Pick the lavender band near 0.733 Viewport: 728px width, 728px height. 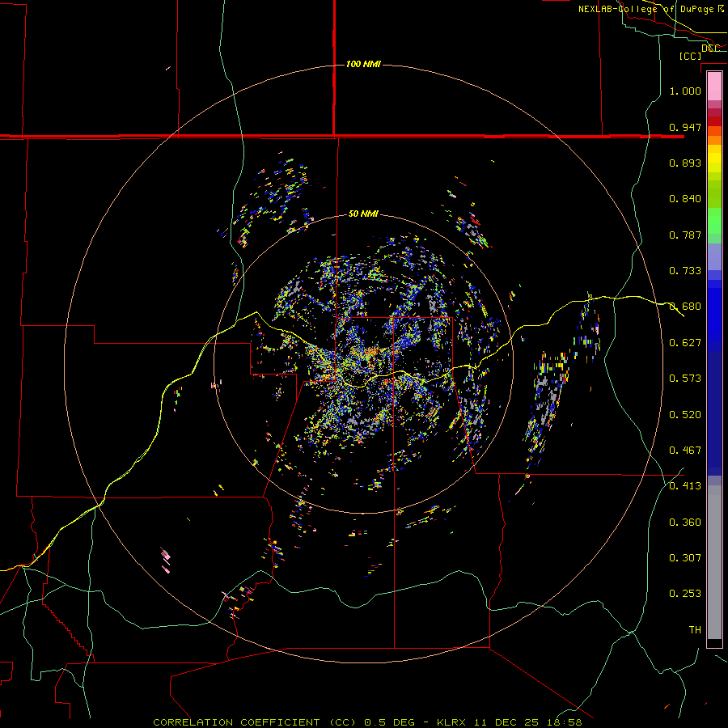point(714,257)
